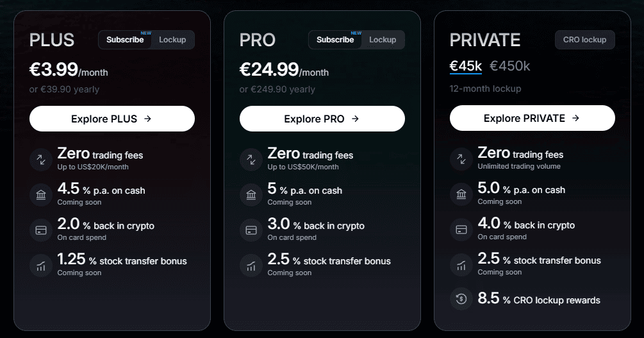Select the €45k lockup tier
The height and width of the screenshot is (338, 644).
click(x=466, y=66)
